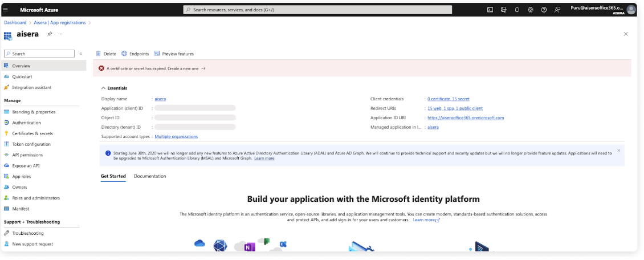Click Learn more in the info banner

coord(264,158)
